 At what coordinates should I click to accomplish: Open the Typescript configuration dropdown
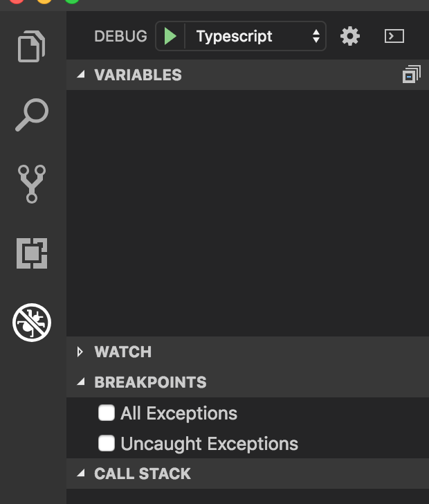pos(256,36)
